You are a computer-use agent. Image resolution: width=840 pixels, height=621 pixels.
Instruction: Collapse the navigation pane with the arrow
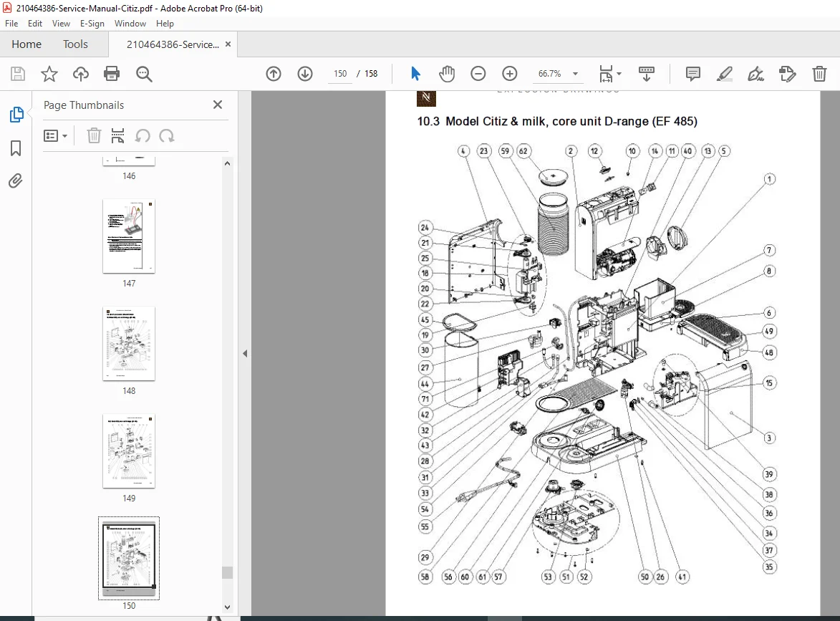click(245, 354)
